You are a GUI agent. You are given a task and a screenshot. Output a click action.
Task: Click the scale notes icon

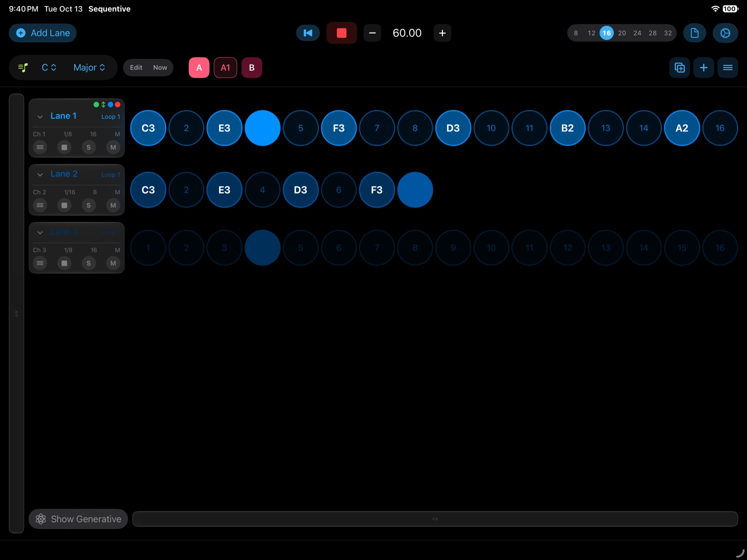23,68
